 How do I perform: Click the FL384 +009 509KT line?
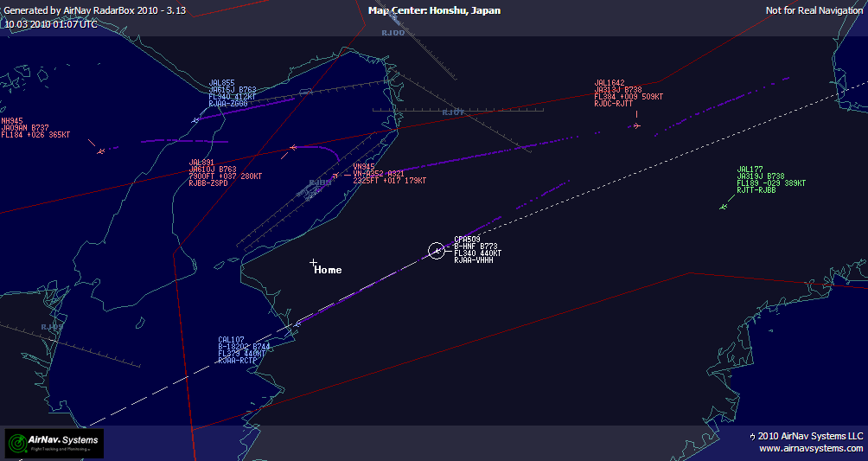click(629, 96)
